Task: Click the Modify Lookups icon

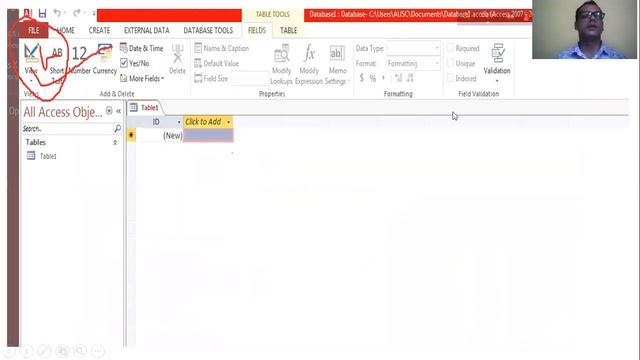Action: [281, 54]
